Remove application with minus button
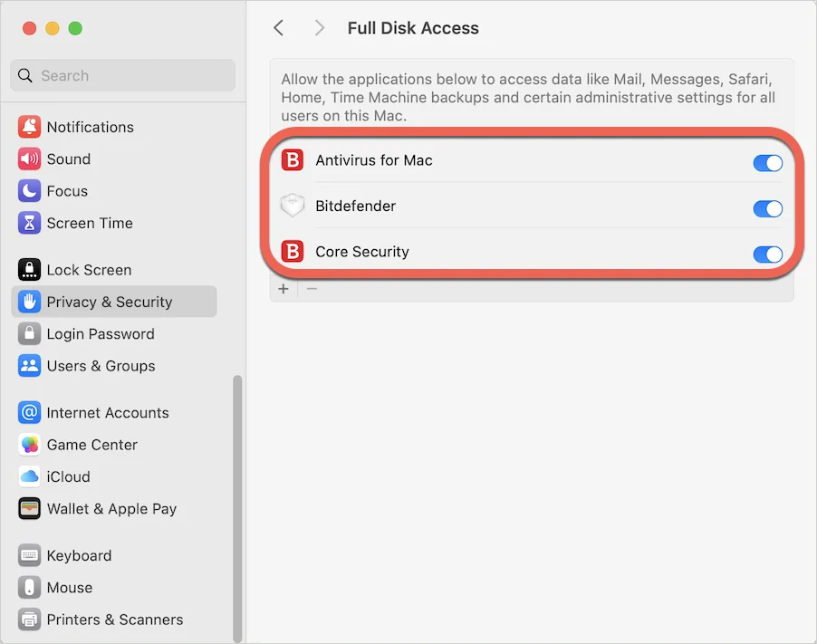The width and height of the screenshot is (817, 644). point(312,289)
